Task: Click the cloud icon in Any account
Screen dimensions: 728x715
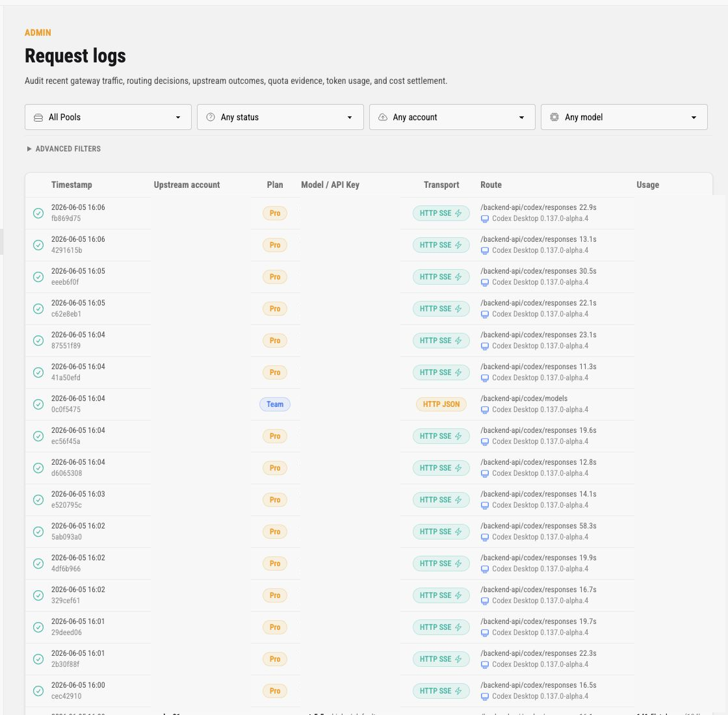Action: click(x=383, y=117)
